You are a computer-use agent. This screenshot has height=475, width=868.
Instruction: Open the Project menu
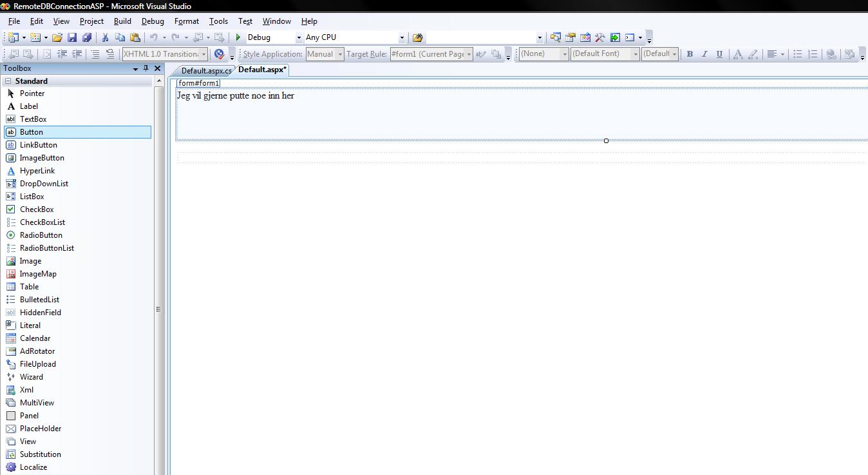coord(91,21)
